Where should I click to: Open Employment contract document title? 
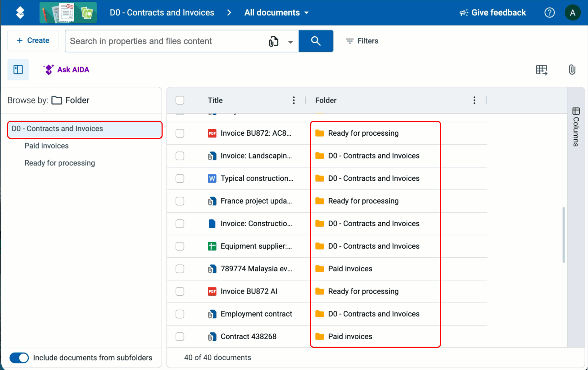pyautogui.click(x=256, y=314)
